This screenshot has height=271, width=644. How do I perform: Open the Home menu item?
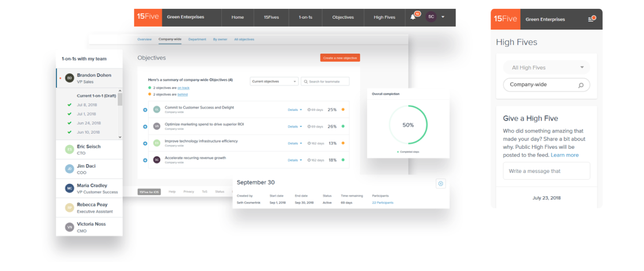tap(237, 17)
